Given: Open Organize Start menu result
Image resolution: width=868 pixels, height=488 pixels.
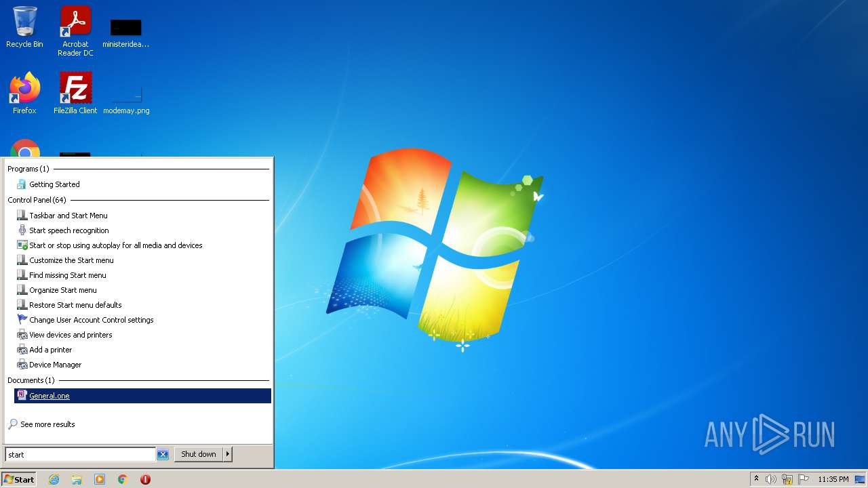Looking at the screenshot, I should point(143,290).
